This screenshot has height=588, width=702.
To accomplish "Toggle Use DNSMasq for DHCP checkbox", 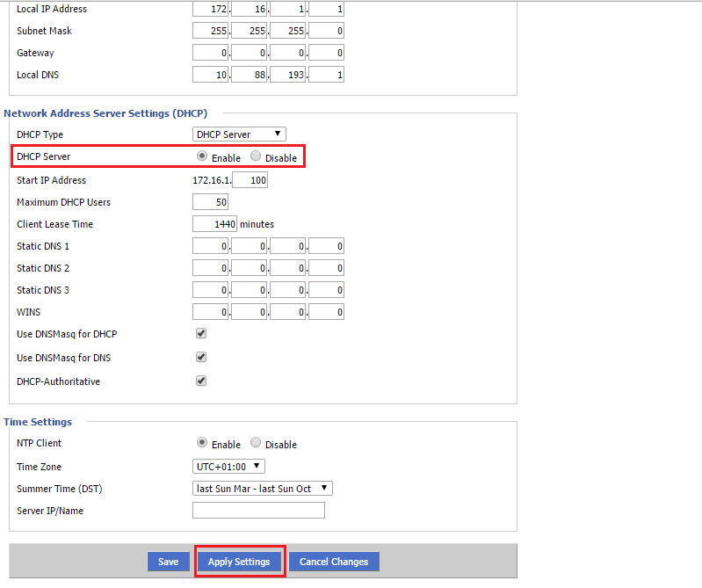I will click(x=201, y=334).
